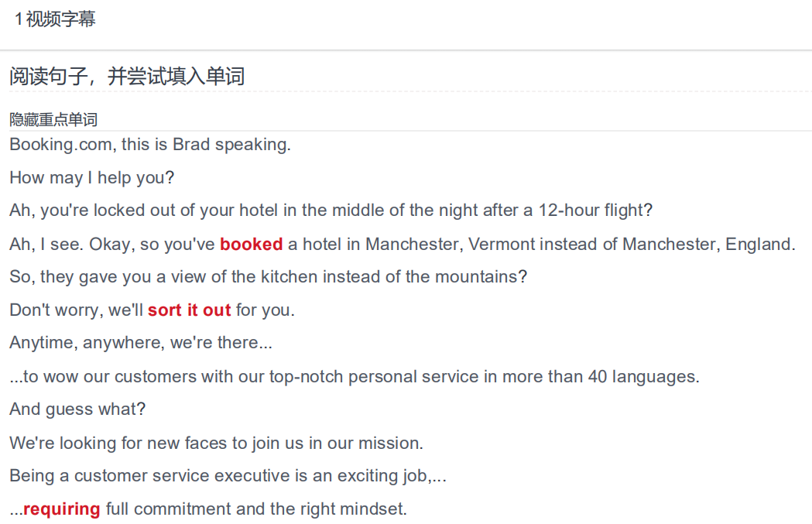Screen dimensions: 812x524
Task: Select the line 'Booking.com, this is Brad speaking.'
Action: point(150,145)
